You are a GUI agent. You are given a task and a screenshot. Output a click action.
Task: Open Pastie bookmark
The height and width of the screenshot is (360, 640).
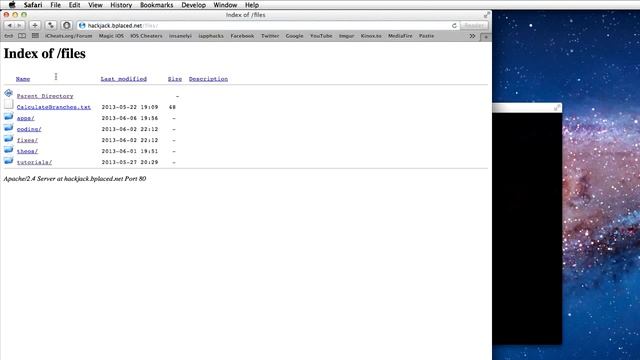426,36
